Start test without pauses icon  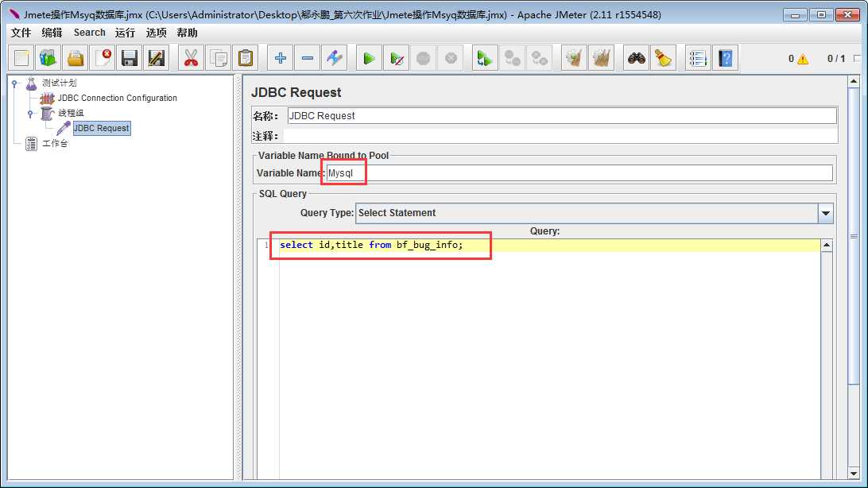pos(397,58)
